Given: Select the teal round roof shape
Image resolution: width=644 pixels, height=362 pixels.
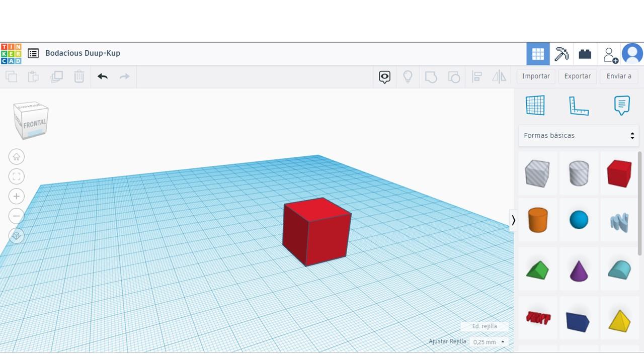Looking at the screenshot, I should pyautogui.click(x=619, y=269).
